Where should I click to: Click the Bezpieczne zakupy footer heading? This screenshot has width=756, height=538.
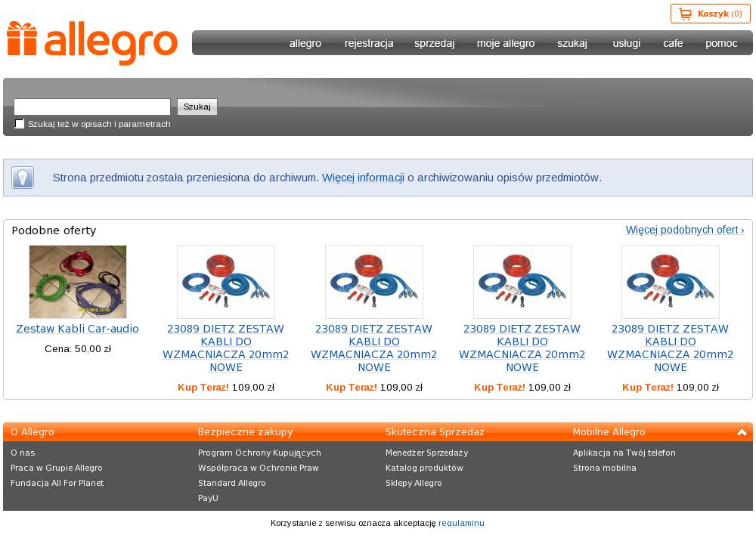[x=246, y=432]
